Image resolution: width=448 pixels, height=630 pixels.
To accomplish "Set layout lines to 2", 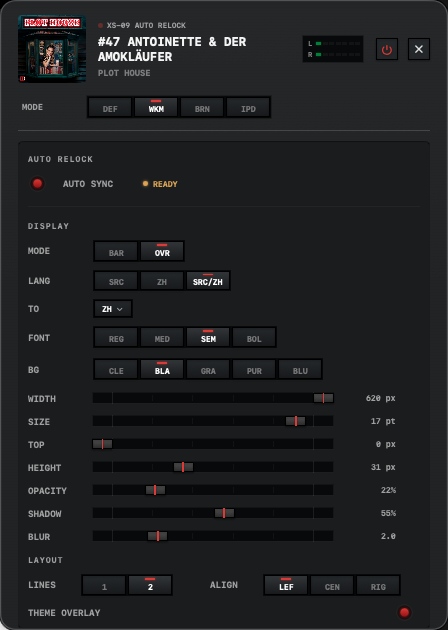I will click(x=150, y=585).
